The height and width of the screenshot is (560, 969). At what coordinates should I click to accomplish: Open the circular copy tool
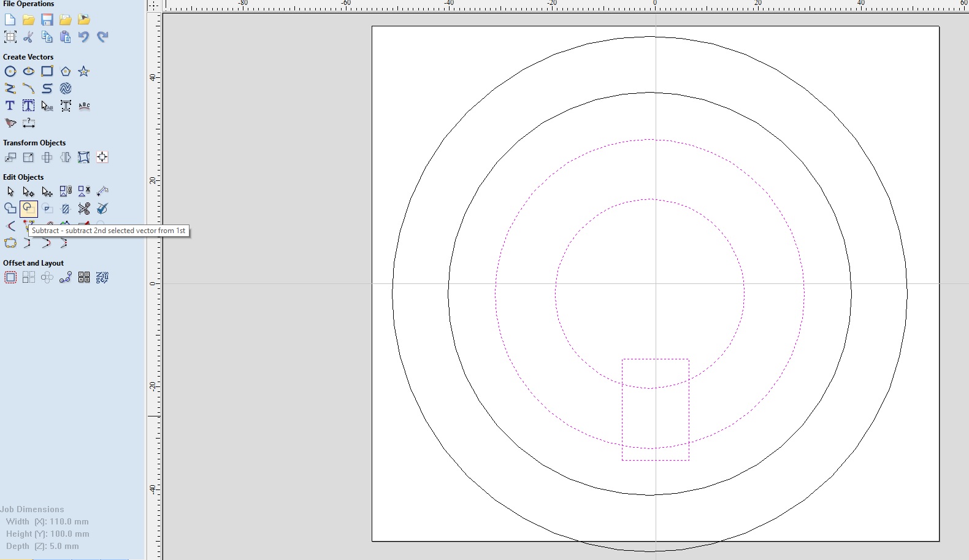pyautogui.click(x=47, y=277)
